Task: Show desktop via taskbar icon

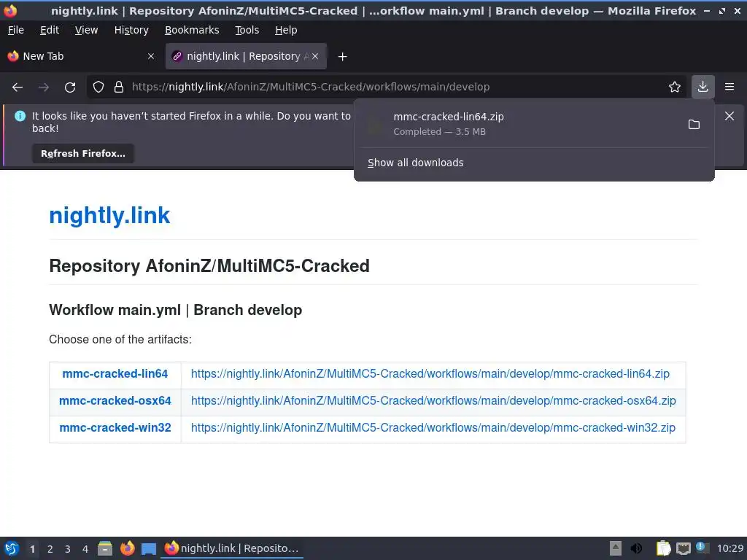Action: [149, 548]
